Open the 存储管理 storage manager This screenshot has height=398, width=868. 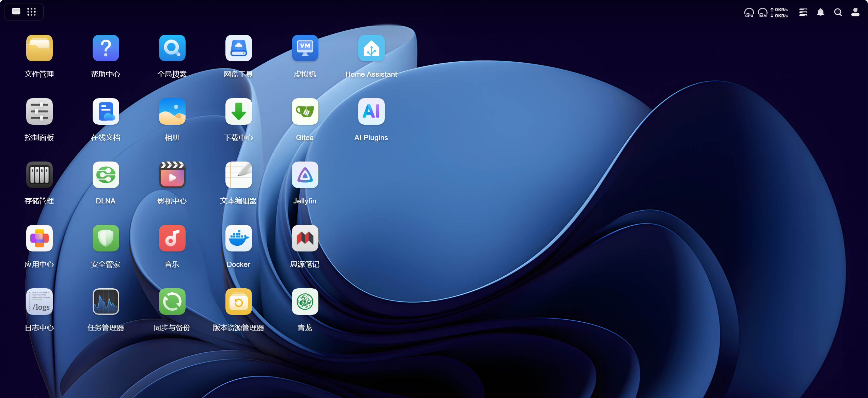[x=39, y=175]
